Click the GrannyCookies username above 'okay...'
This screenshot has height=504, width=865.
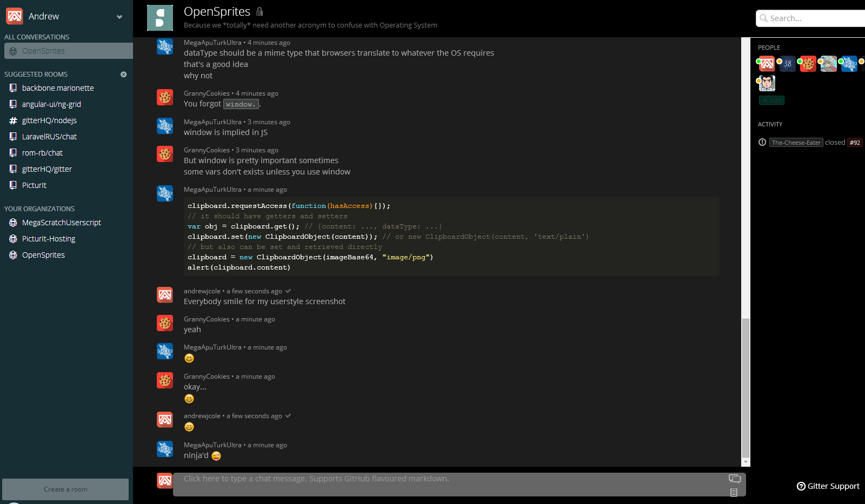tap(207, 377)
